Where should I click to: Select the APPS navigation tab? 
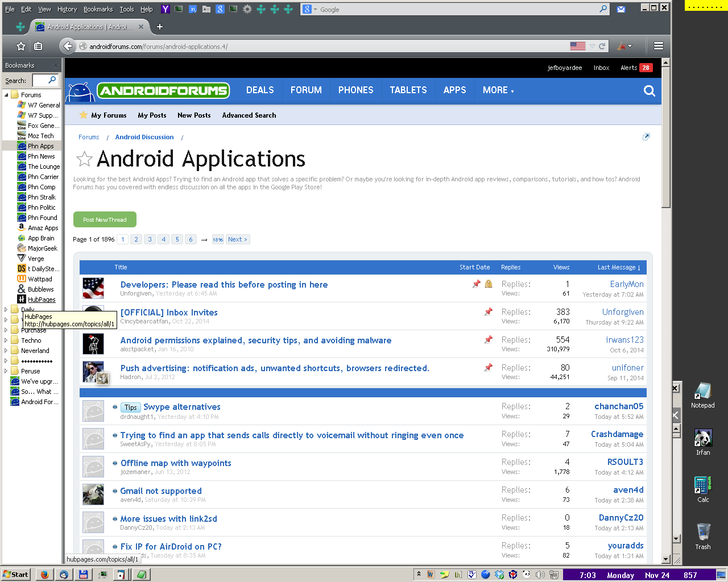(x=455, y=90)
